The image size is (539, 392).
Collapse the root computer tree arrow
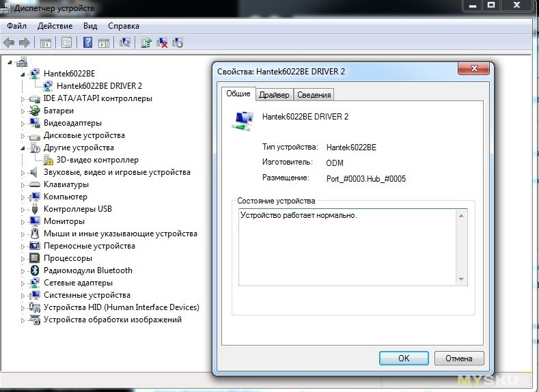(10, 62)
